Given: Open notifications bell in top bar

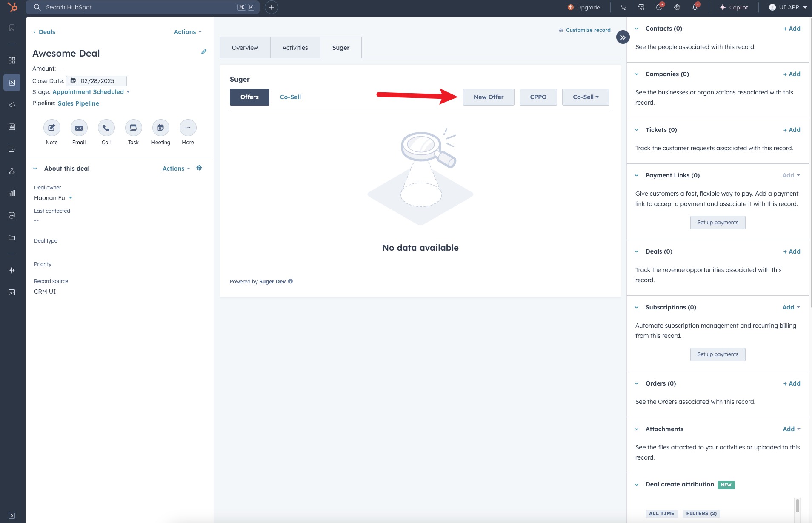Looking at the screenshot, I should pyautogui.click(x=695, y=7).
